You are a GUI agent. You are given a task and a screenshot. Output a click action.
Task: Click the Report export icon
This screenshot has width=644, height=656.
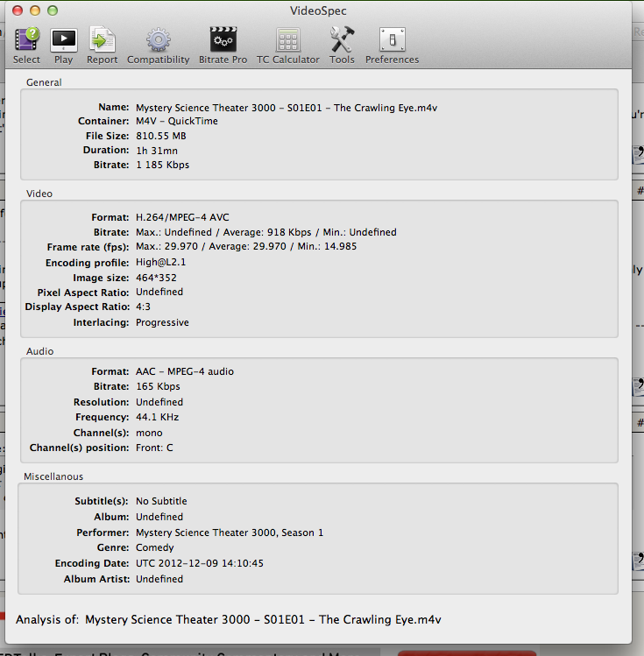pyautogui.click(x=103, y=39)
